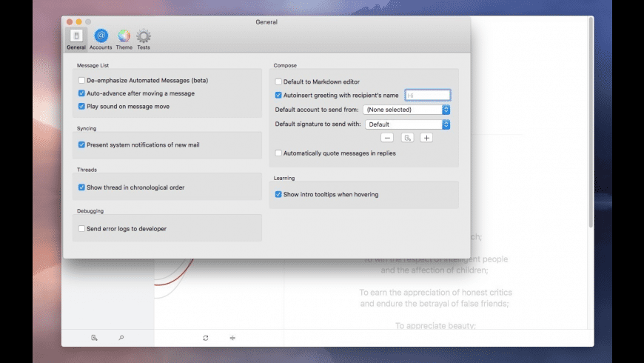
Task: Click the compose icon in the main window's bottom bar
Action: 94,338
